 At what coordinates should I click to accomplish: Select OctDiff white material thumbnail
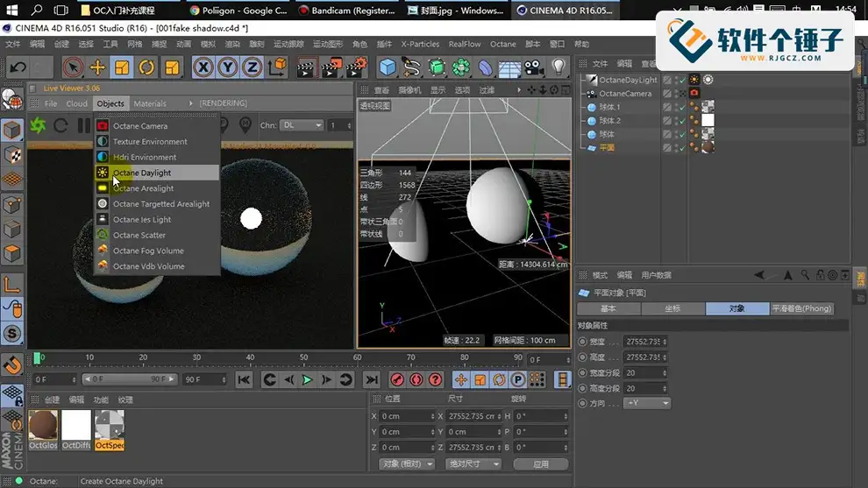[x=76, y=429]
